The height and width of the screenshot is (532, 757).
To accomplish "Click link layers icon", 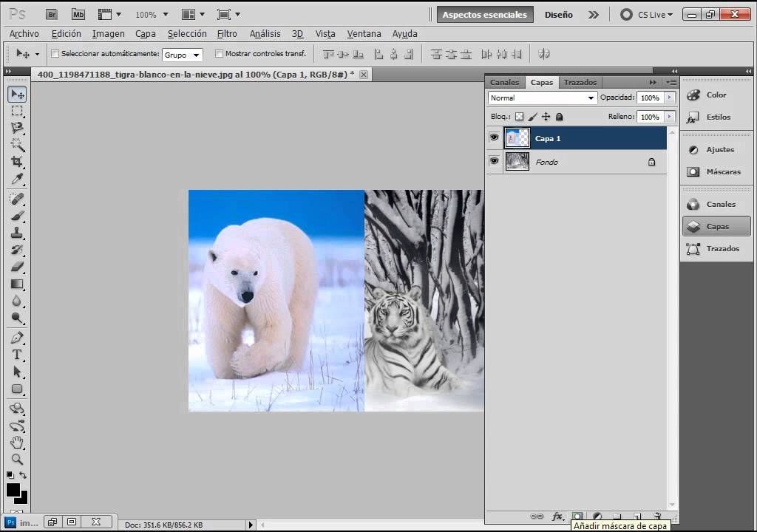I will pos(537,516).
